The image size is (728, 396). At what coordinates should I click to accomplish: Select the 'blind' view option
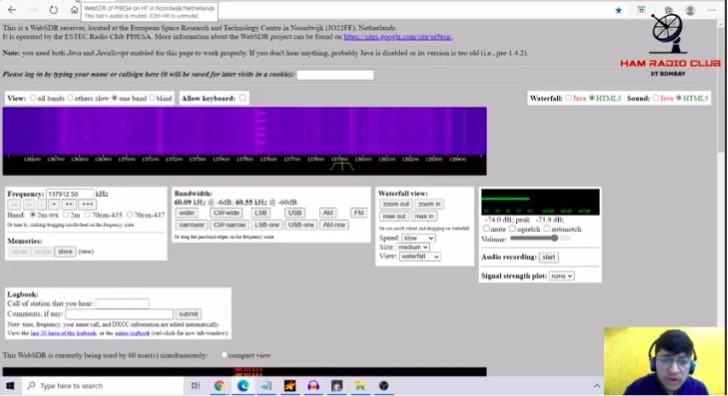(151, 98)
